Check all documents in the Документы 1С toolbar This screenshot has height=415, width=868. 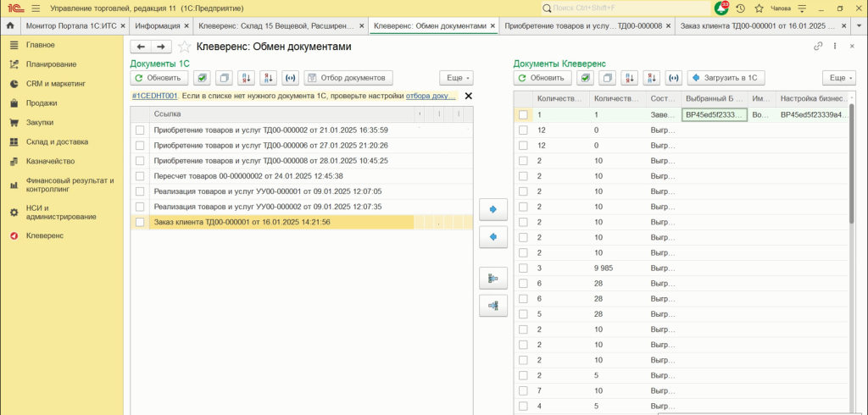coord(202,78)
